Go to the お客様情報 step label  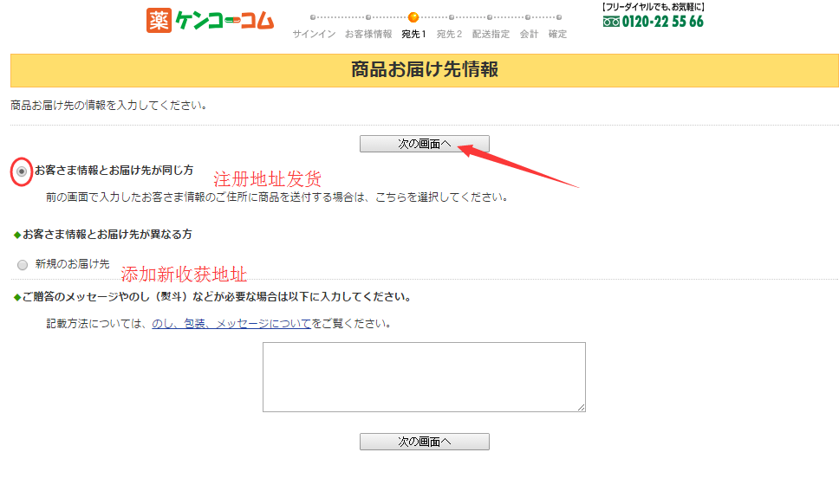[x=367, y=34]
